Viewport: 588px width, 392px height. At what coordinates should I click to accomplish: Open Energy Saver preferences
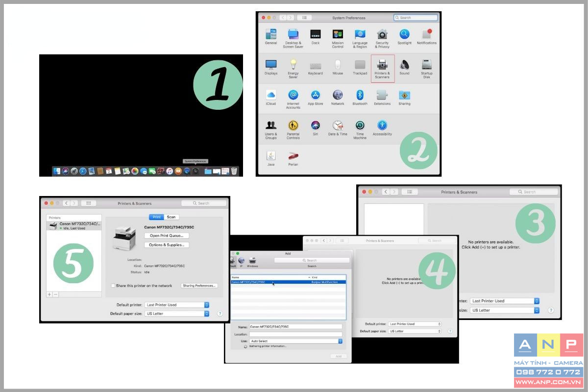tap(293, 69)
